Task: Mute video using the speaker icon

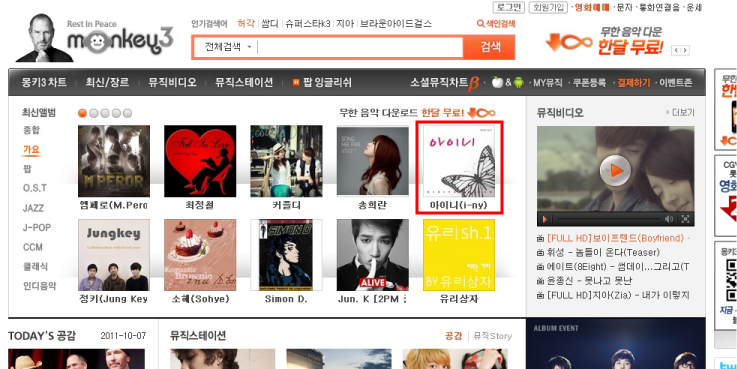Action: pos(669,219)
